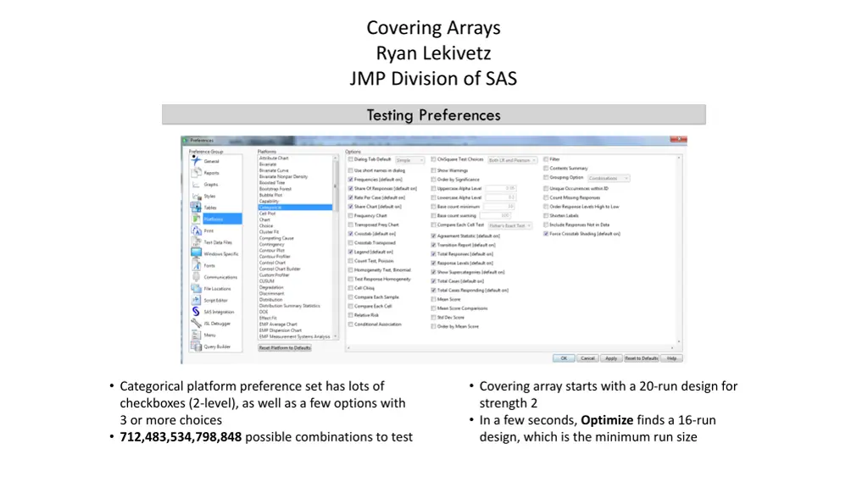This screenshot has height=488, width=868.
Task: Open the Grouping Option Combinations dropdown
Action: [x=609, y=178]
